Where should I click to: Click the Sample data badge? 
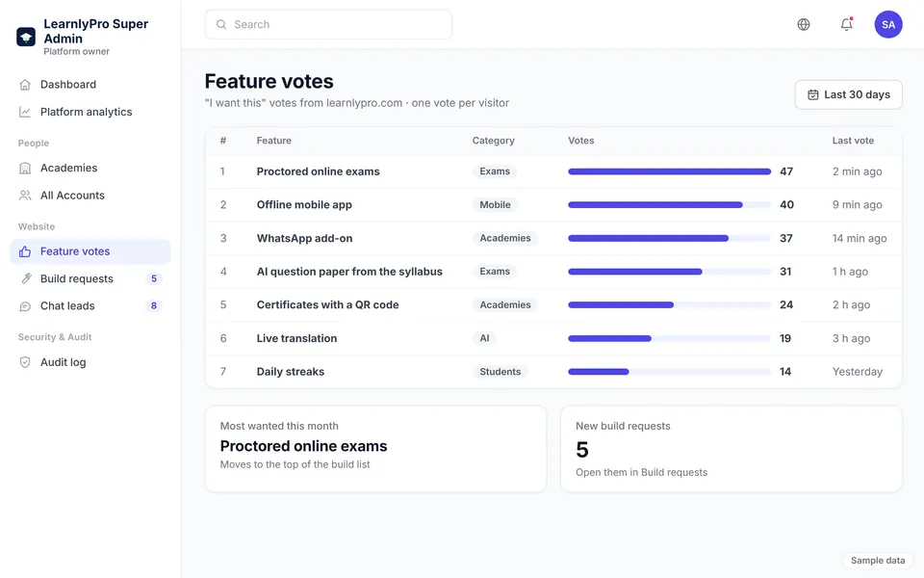coord(878,561)
